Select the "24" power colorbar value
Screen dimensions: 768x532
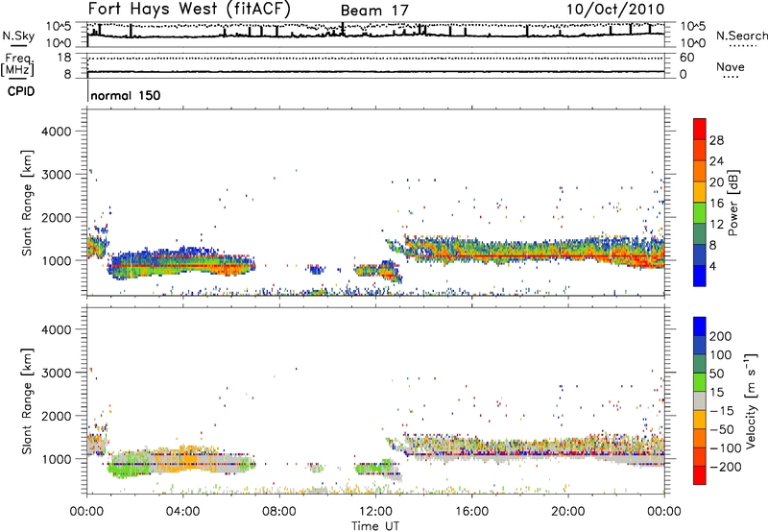click(x=716, y=161)
